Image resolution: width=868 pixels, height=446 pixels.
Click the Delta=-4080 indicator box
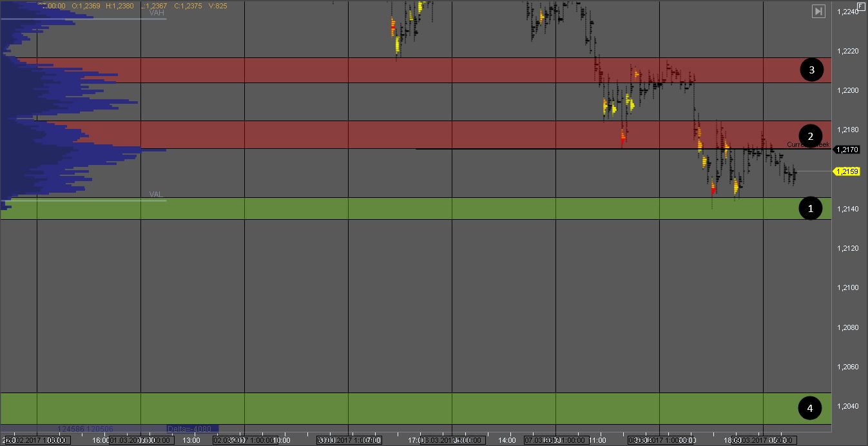click(x=192, y=429)
